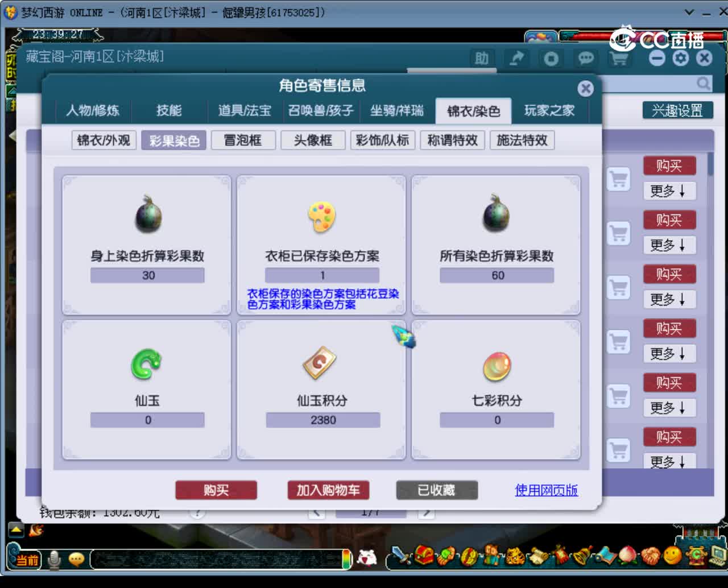728x588 pixels.
Task: Click the peach icon in bottom toolbar
Action: (628, 555)
